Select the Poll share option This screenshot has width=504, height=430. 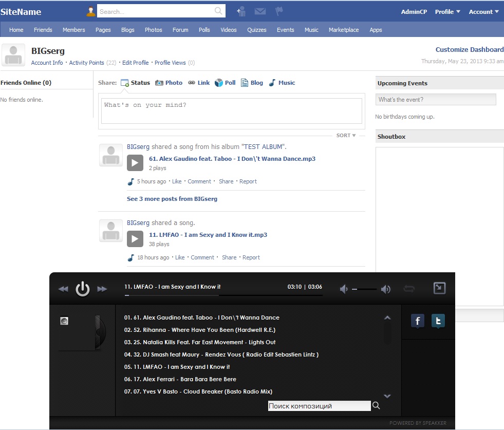225,83
